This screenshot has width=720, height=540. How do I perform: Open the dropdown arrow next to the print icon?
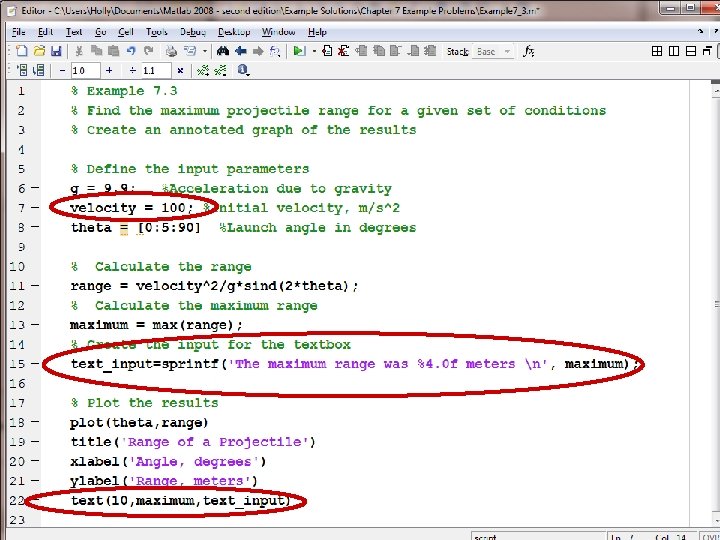pyautogui.click(x=204, y=51)
